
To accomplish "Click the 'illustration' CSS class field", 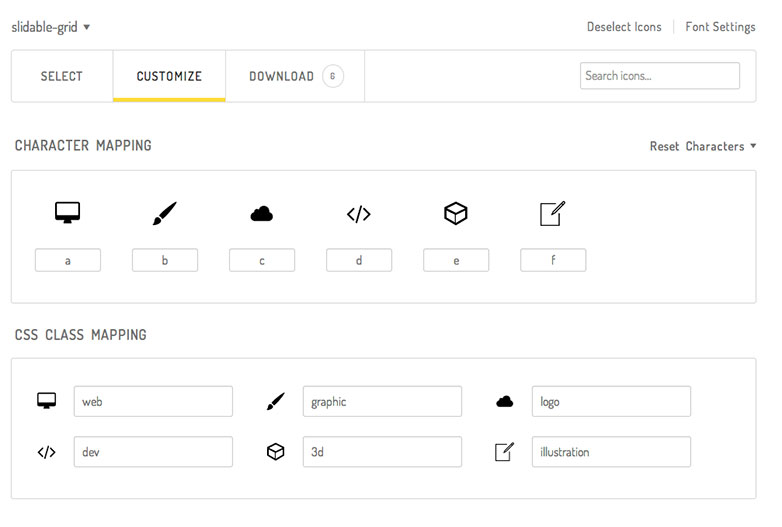I will click(x=611, y=452).
